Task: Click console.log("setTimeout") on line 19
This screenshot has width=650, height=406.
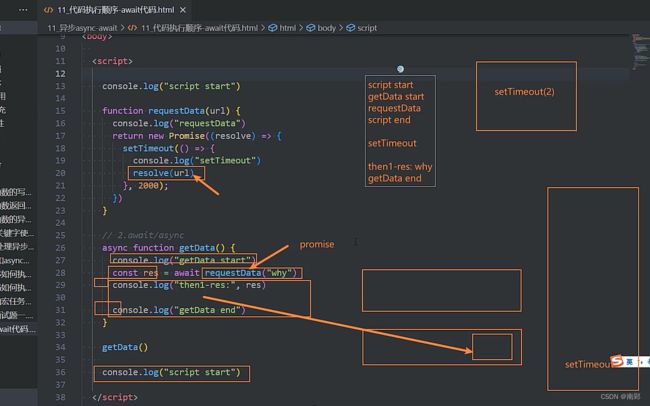Action: coord(197,160)
